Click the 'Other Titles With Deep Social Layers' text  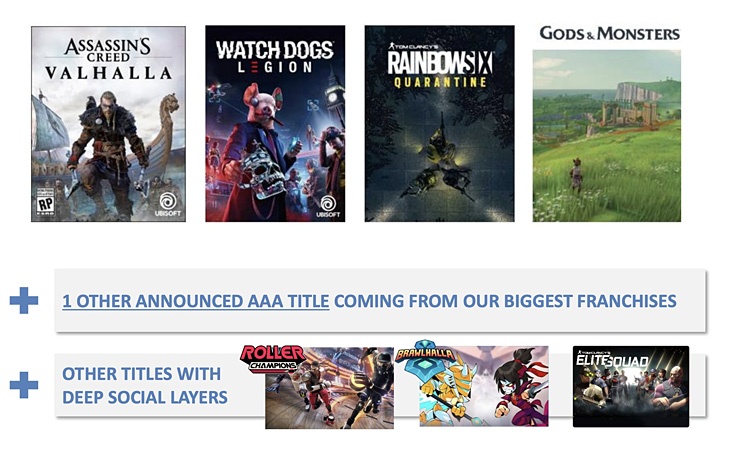pos(145,385)
